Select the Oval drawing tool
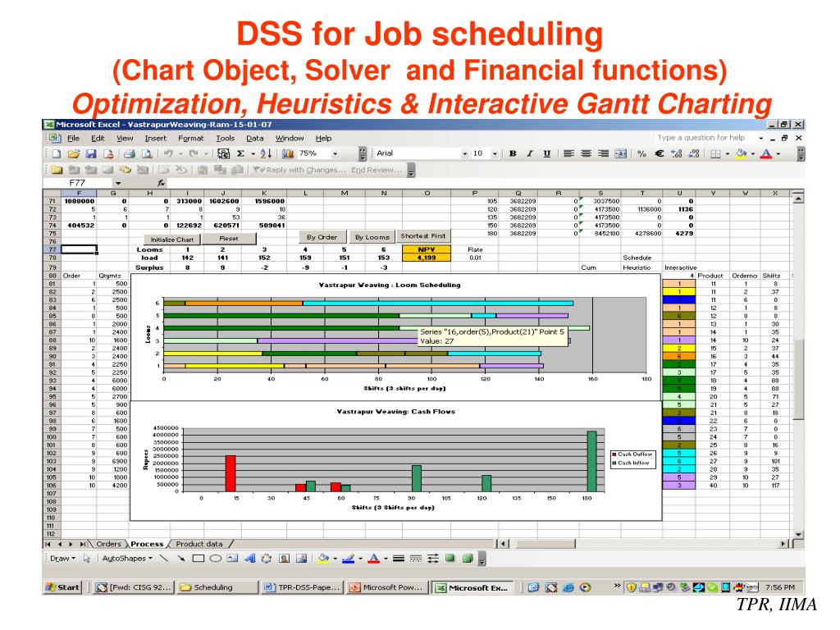The height and width of the screenshot is (630, 840). pyautogui.click(x=216, y=558)
